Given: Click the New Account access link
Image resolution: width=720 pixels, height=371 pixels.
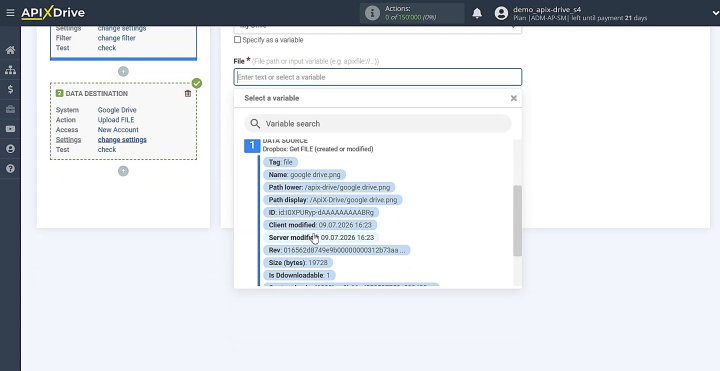Looking at the screenshot, I should (118, 130).
